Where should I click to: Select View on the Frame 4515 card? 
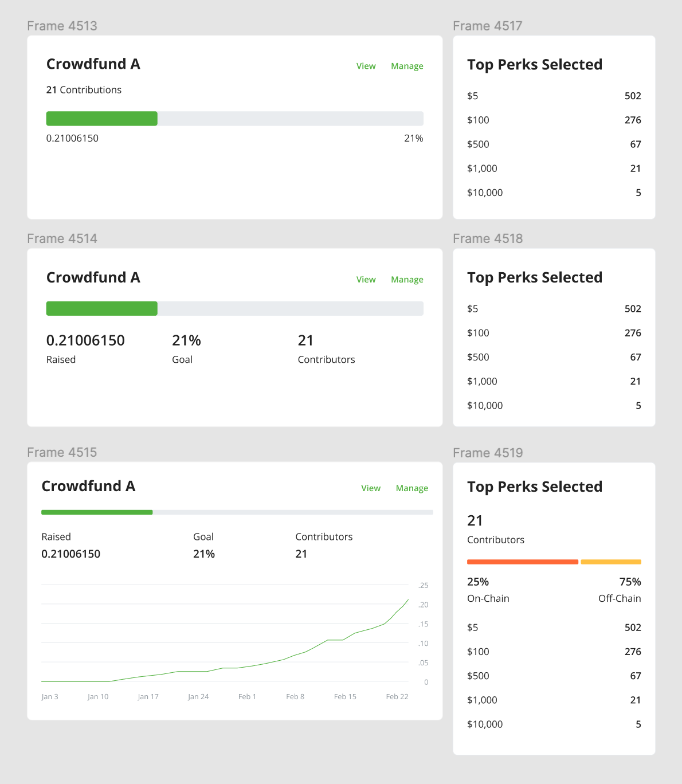[371, 488]
